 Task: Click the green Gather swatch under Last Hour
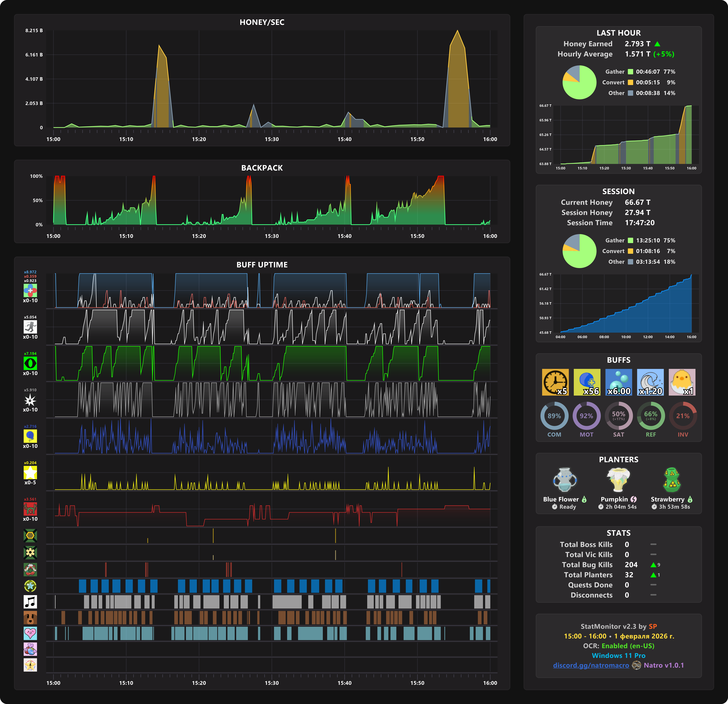[630, 72]
